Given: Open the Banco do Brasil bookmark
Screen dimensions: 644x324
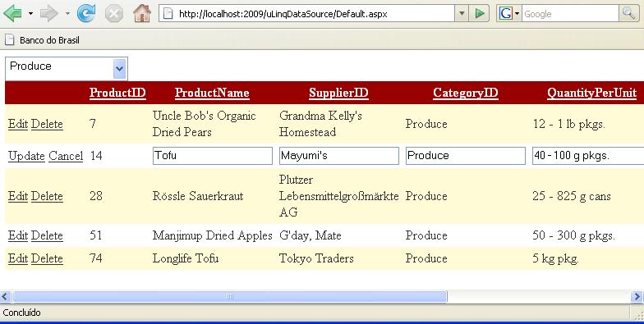Looking at the screenshot, I should click(x=42, y=40).
